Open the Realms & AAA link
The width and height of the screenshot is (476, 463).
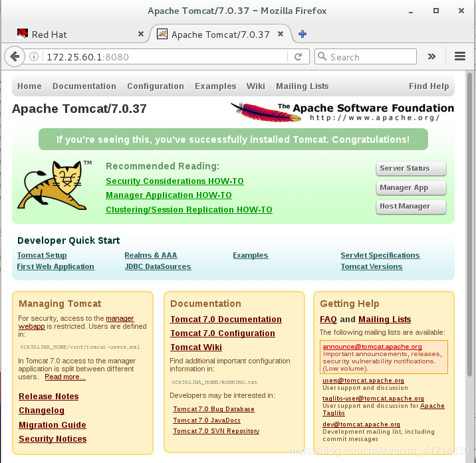point(150,255)
